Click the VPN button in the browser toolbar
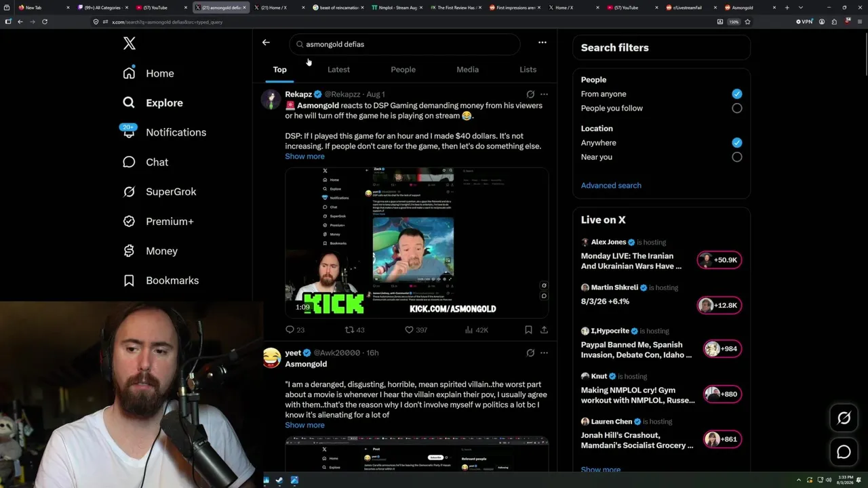 click(x=804, y=22)
